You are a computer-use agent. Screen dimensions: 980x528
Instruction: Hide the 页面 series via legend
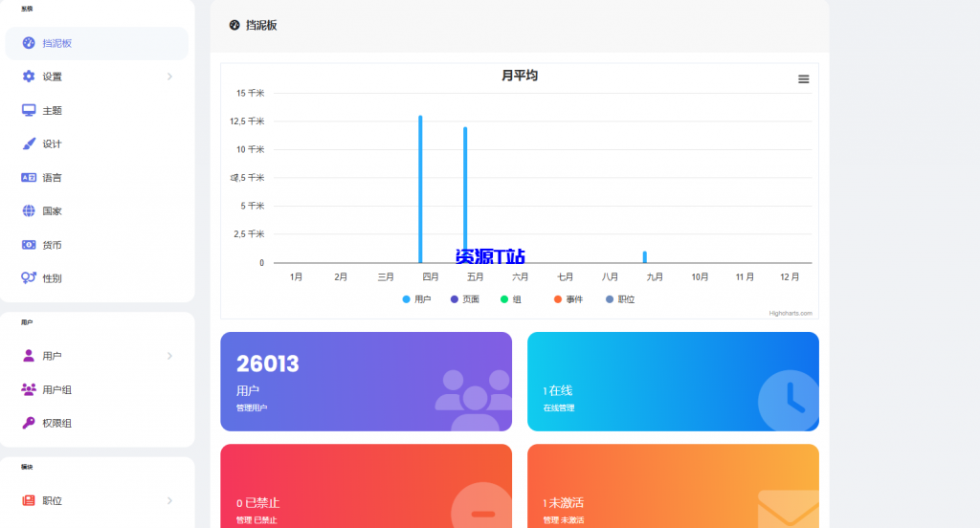pos(464,299)
